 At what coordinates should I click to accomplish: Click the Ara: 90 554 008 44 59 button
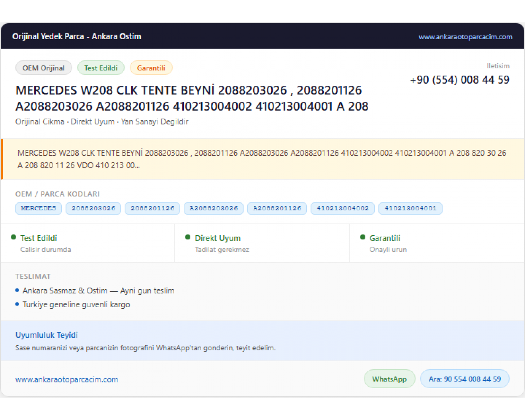[465, 379]
